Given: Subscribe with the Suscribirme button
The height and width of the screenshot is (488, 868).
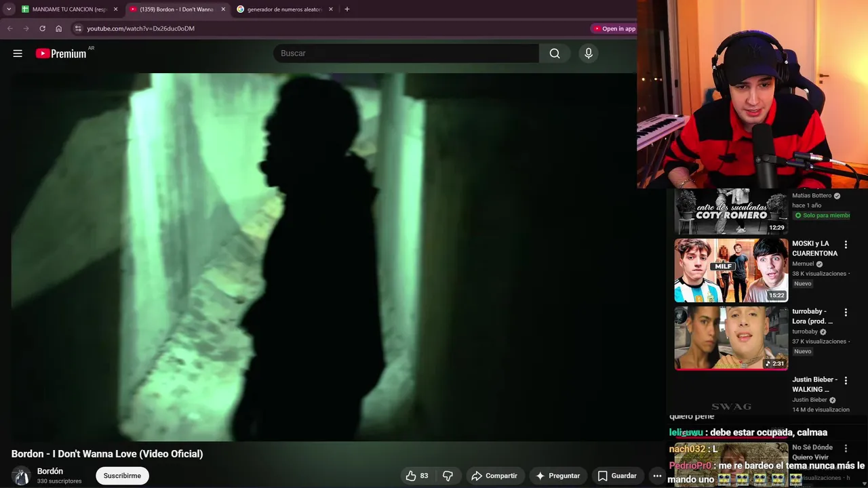Looking at the screenshot, I should (122, 476).
